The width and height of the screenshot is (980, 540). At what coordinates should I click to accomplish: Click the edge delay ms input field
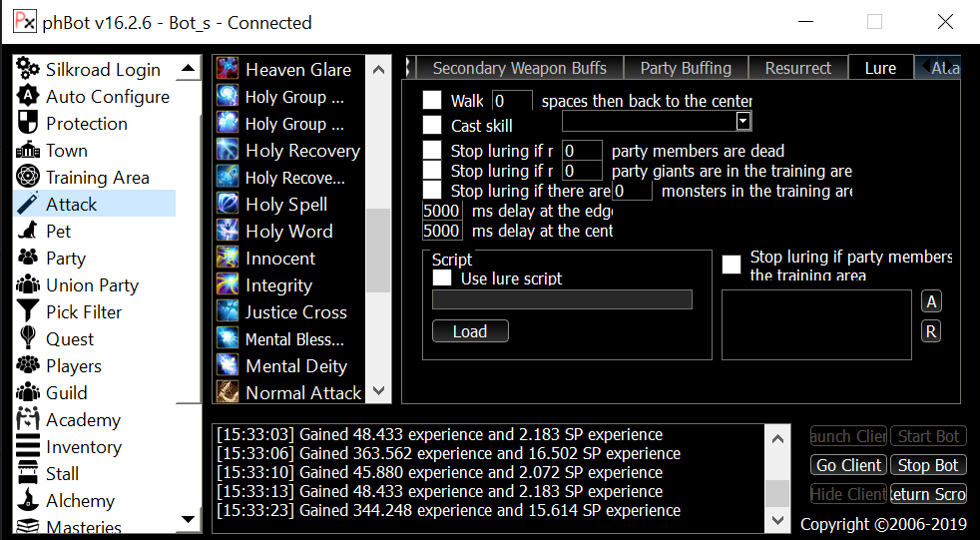point(442,211)
